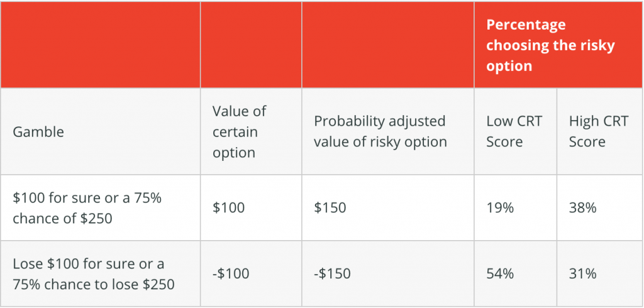This screenshot has width=644, height=308.
Task: Click empty red header above 'Value of certain option'
Action: pos(251,45)
